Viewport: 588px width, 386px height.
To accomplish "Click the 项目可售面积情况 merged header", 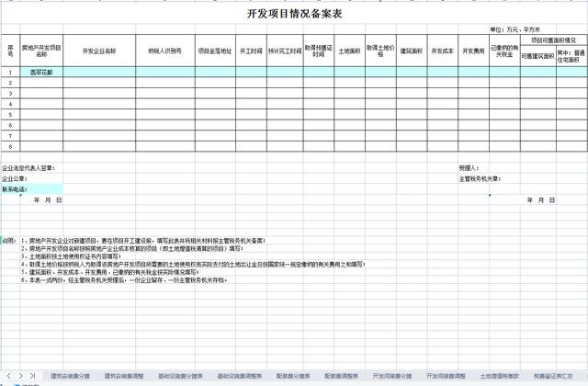I will click(x=553, y=40).
